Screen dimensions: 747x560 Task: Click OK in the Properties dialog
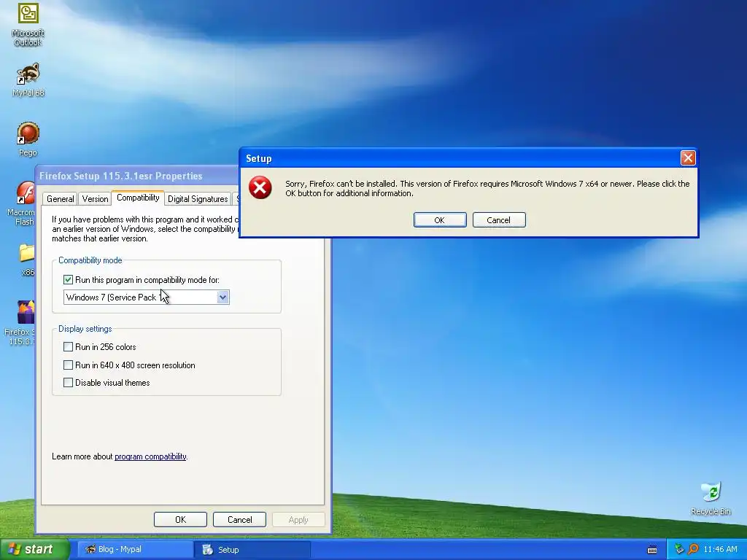(x=181, y=519)
